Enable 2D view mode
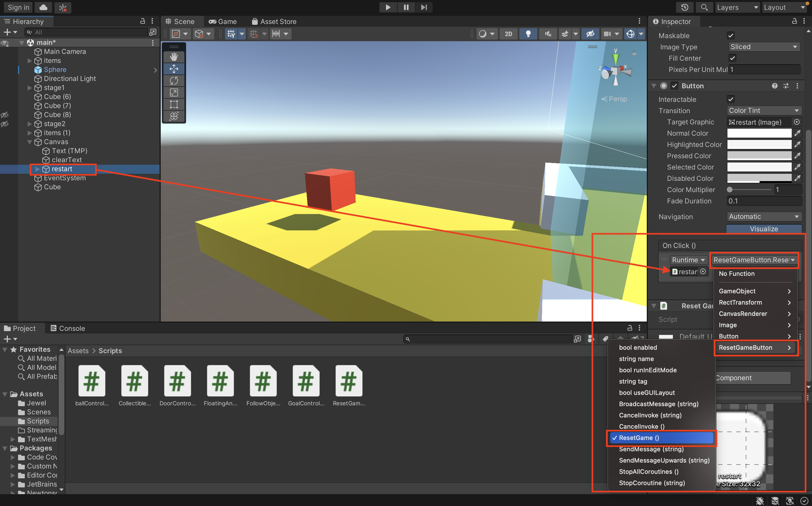This screenshot has width=812, height=506. (508, 34)
